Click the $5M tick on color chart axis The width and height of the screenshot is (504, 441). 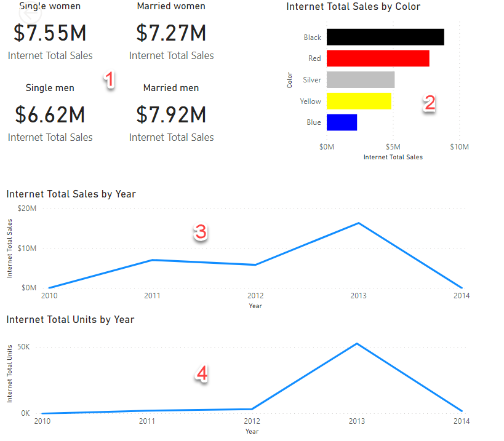click(393, 147)
